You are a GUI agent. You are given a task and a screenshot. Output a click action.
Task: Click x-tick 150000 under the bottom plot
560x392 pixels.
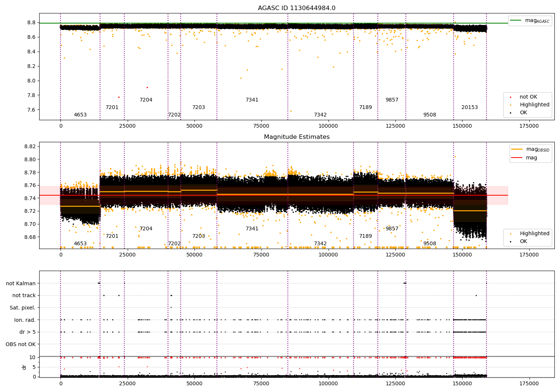point(462,384)
